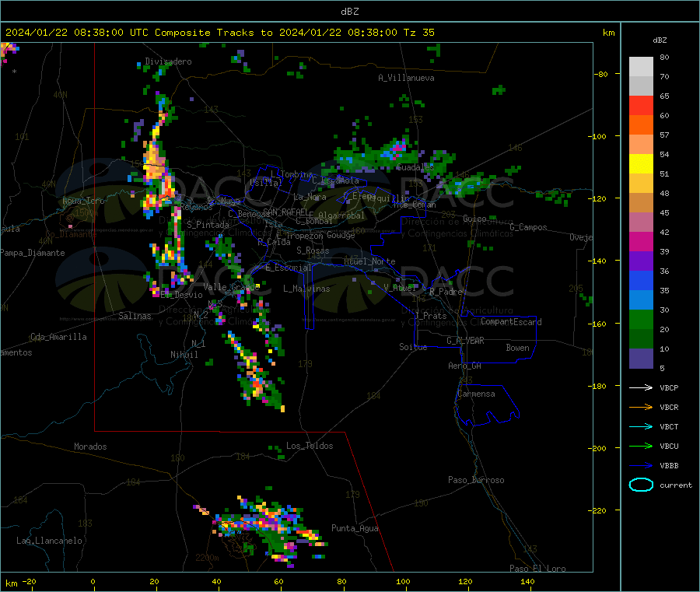Click the A_Villanueva place label
Screen dimensions: 700x592
pyautogui.click(x=406, y=78)
